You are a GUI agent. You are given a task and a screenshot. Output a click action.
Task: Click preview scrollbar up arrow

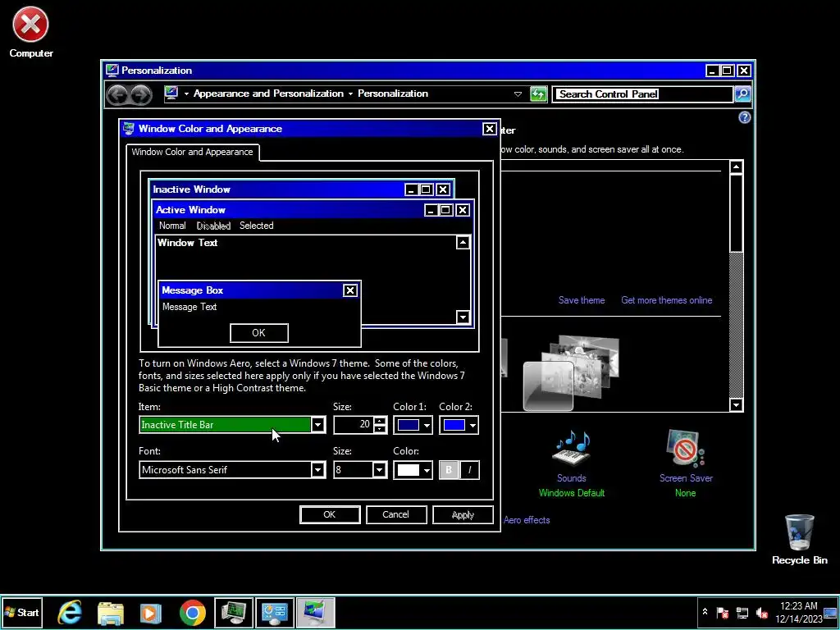[463, 243]
